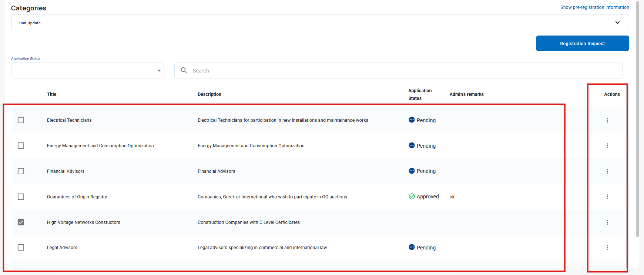Click the Last Update label
This screenshot has width=644, height=275.
pos(30,23)
